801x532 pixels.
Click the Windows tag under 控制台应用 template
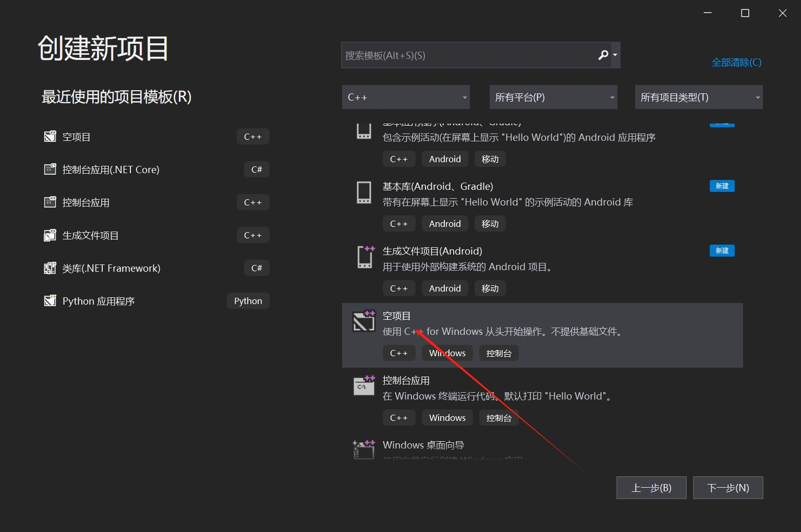click(x=447, y=418)
